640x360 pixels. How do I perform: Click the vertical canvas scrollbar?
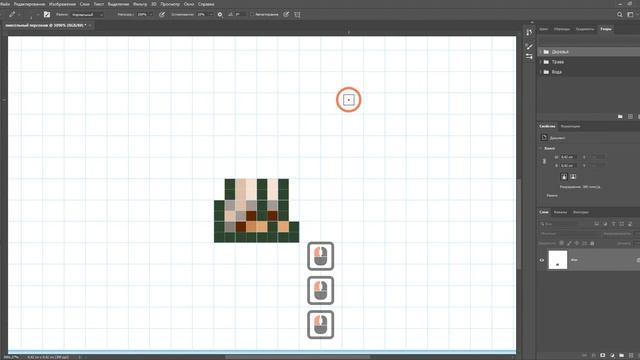pyautogui.click(x=519, y=224)
